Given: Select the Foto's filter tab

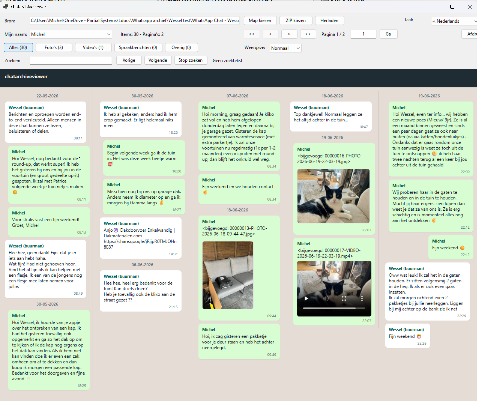Looking at the screenshot, I should coord(54,48).
